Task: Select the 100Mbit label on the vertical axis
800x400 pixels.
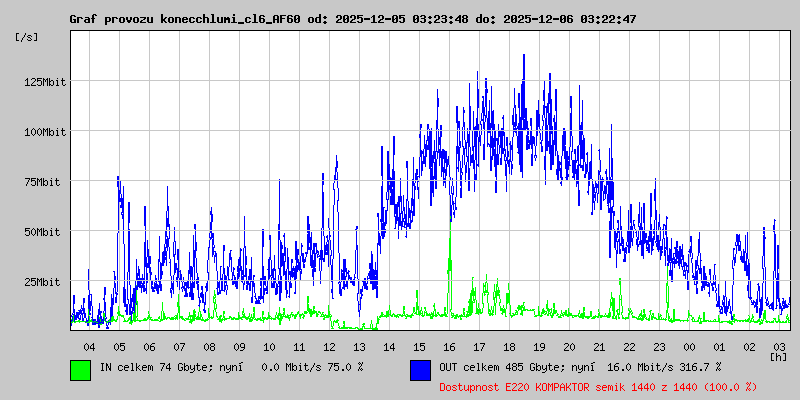Action: 45,132
